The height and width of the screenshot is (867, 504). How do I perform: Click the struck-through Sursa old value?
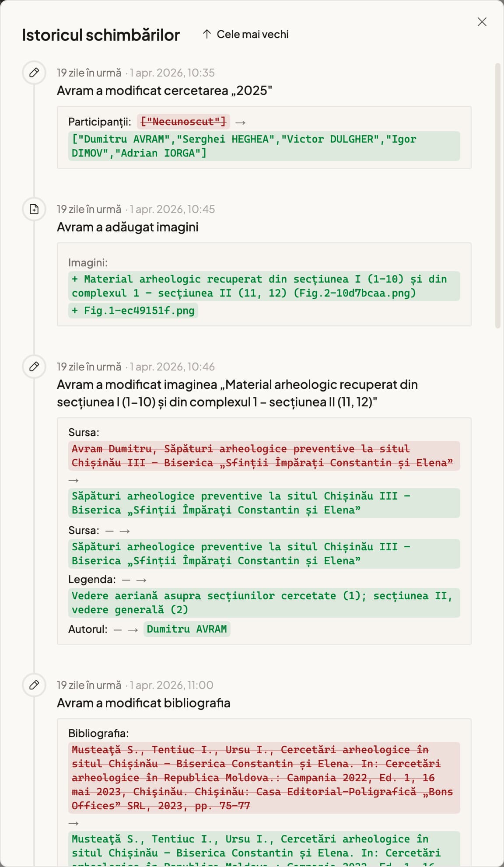(x=264, y=456)
